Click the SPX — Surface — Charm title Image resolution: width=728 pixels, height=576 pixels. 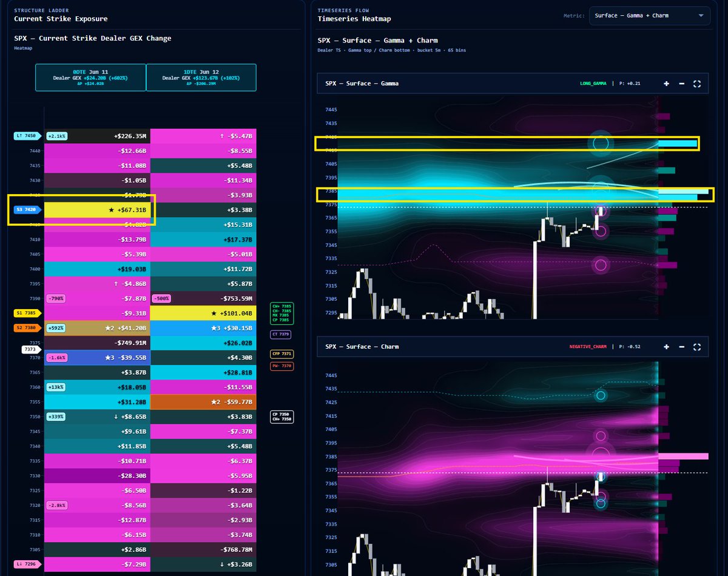click(362, 347)
